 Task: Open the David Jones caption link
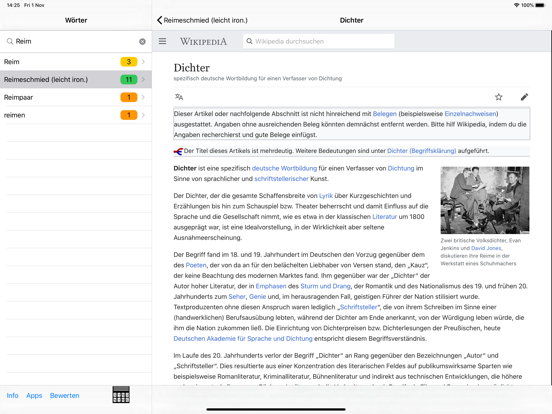(486, 248)
